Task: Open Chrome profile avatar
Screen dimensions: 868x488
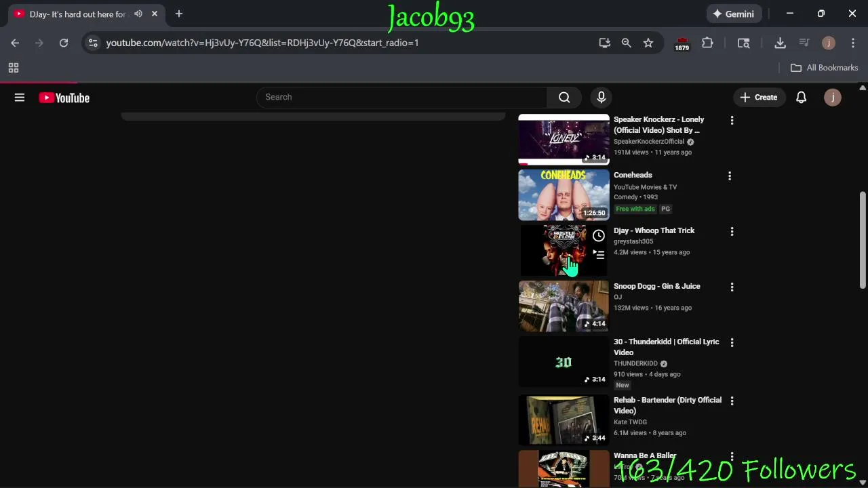Action: [828, 43]
